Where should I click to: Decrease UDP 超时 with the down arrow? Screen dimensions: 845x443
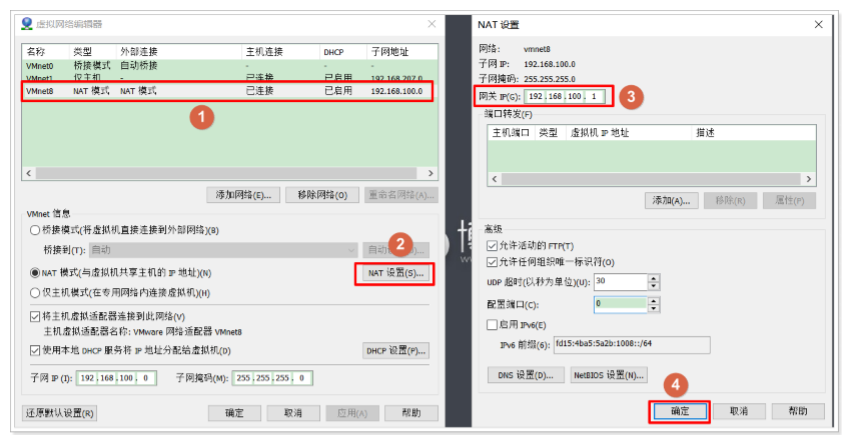[x=654, y=286]
